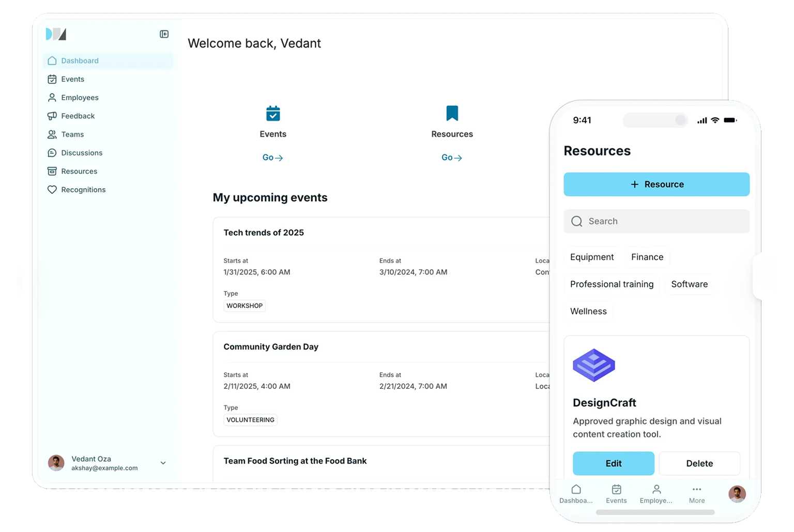Toggle the Professional training filter chip

point(612,284)
